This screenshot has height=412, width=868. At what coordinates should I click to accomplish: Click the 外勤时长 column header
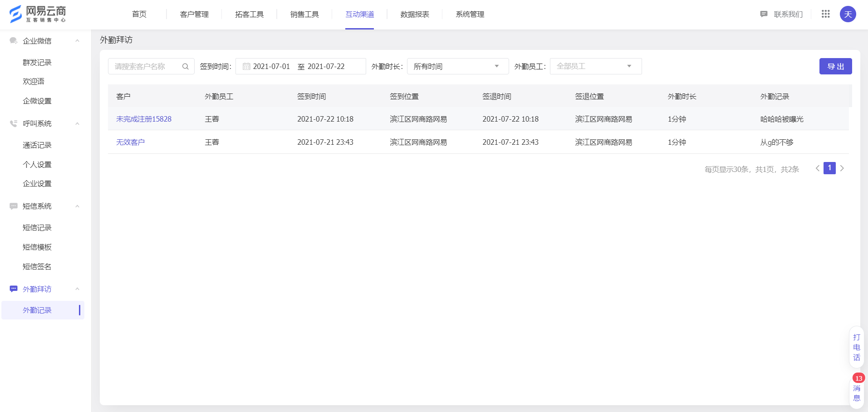coord(682,96)
